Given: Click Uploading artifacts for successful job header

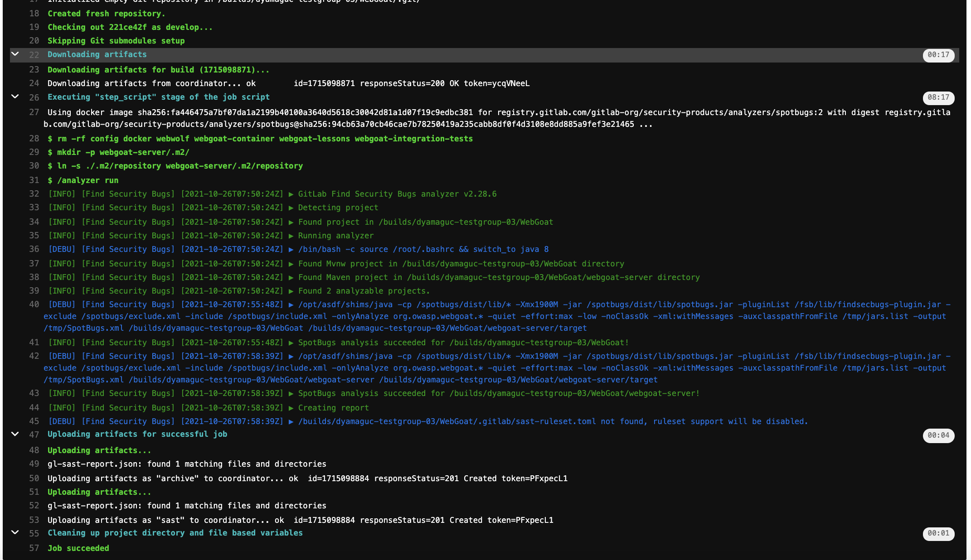Looking at the screenshot, I should [137, 434].
